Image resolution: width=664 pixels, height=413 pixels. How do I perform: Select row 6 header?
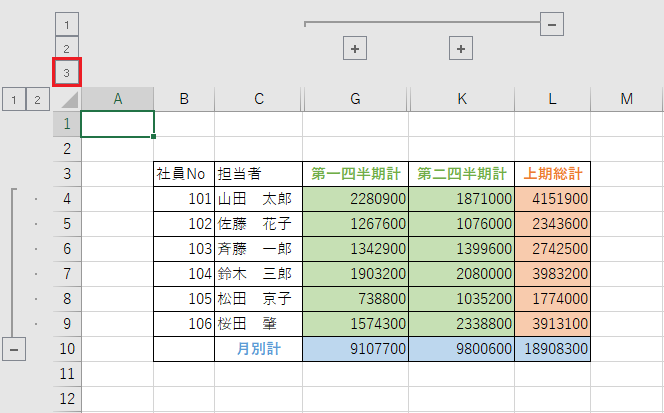67,249
